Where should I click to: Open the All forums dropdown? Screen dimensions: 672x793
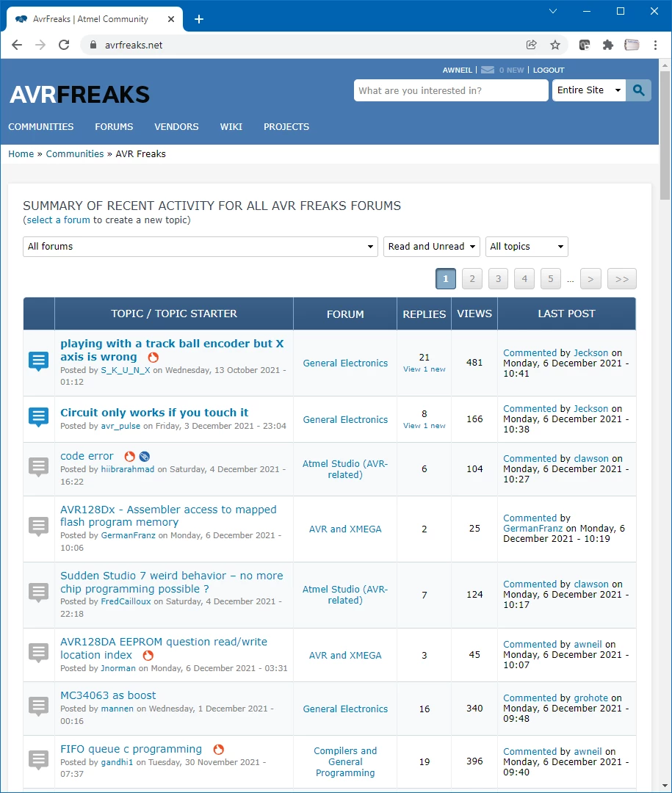(200, 247)
